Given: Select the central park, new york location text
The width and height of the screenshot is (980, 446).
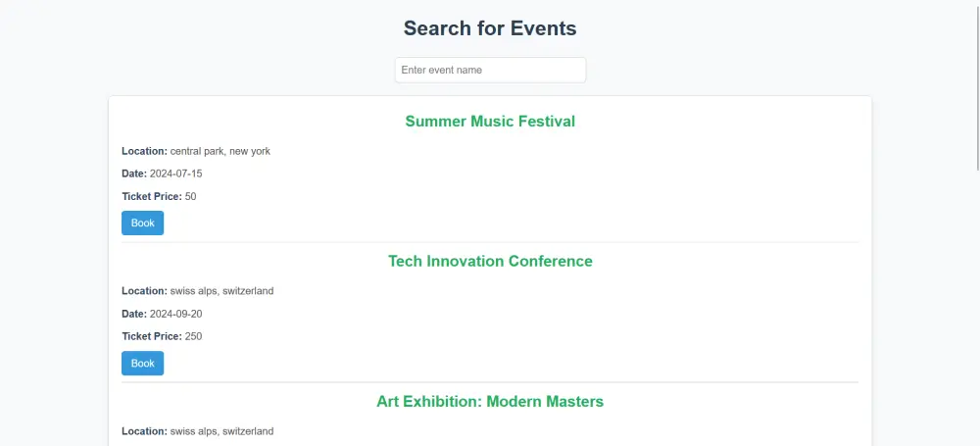Looking at the screenshot, I should click(x=220, y=151).
